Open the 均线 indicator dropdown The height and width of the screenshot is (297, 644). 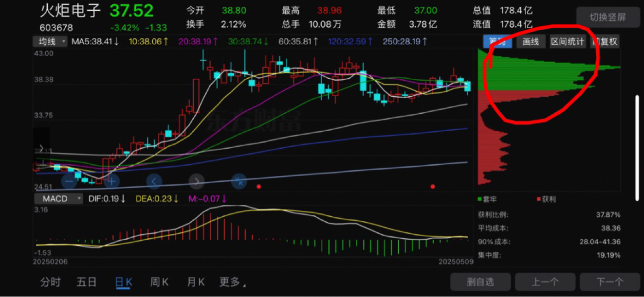point(50,42)
